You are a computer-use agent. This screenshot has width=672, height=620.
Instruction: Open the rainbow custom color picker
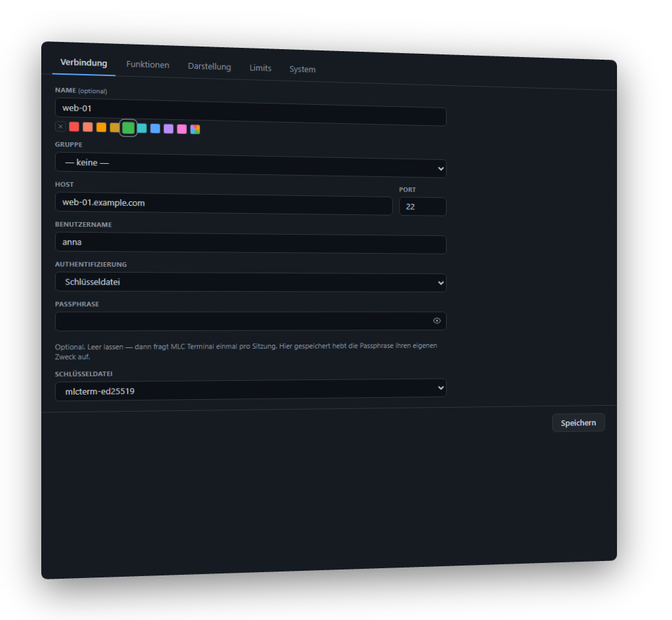click(195, 129)
